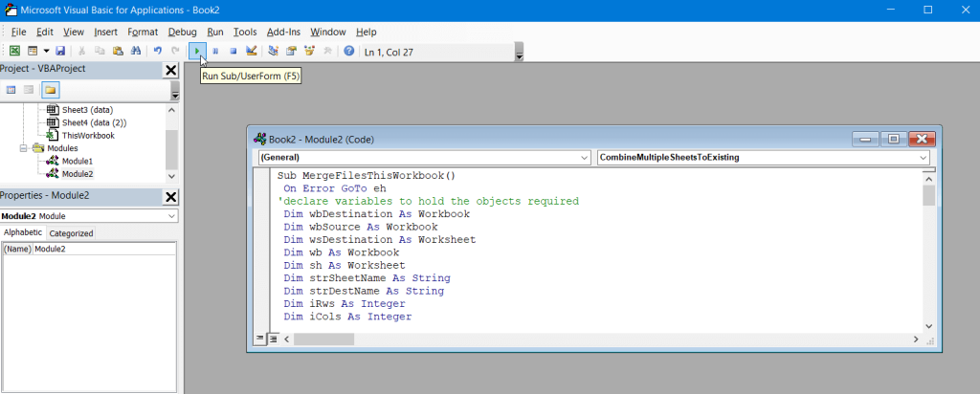The image size is (980, 394).
Task: Open the Project Explorer toolbar icon
Action: [x=273, y=52]
